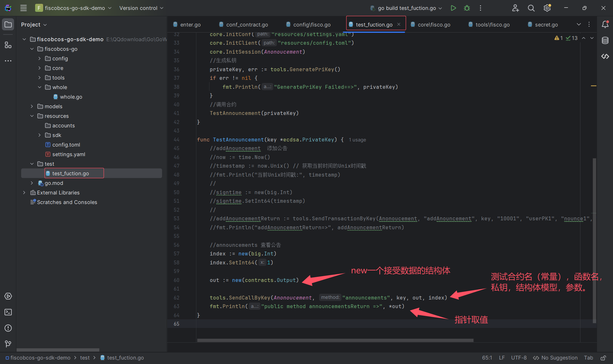Open the Problems tool window
This screenshot has width=613, height=364.
pos(8,328)
